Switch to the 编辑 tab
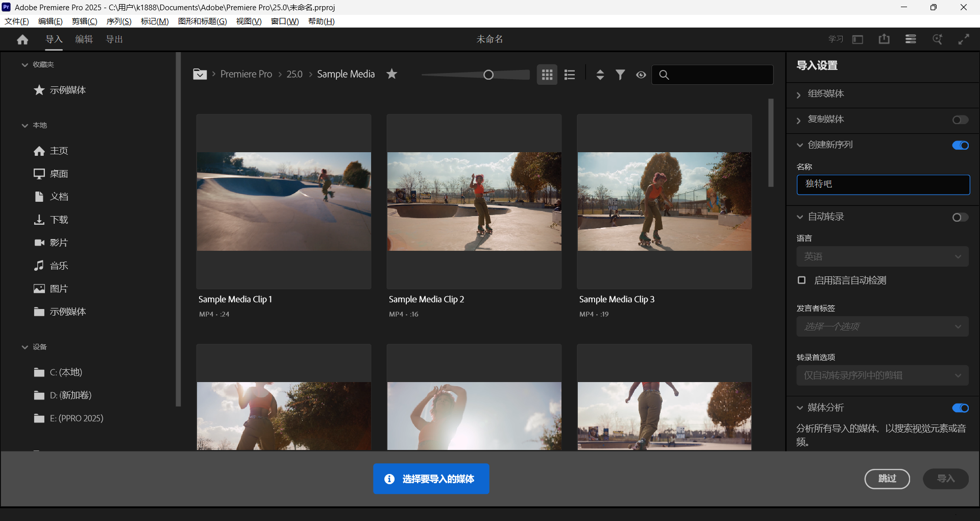The height and width of the screenshot is (521, 980). pos(84,39)
